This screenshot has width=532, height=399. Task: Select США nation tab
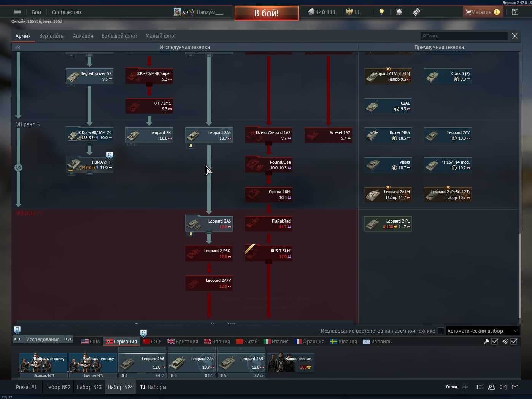coord(91,342)
